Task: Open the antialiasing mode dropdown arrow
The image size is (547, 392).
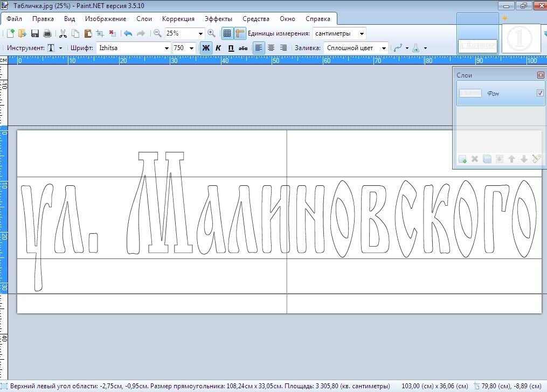Action: 407,48
